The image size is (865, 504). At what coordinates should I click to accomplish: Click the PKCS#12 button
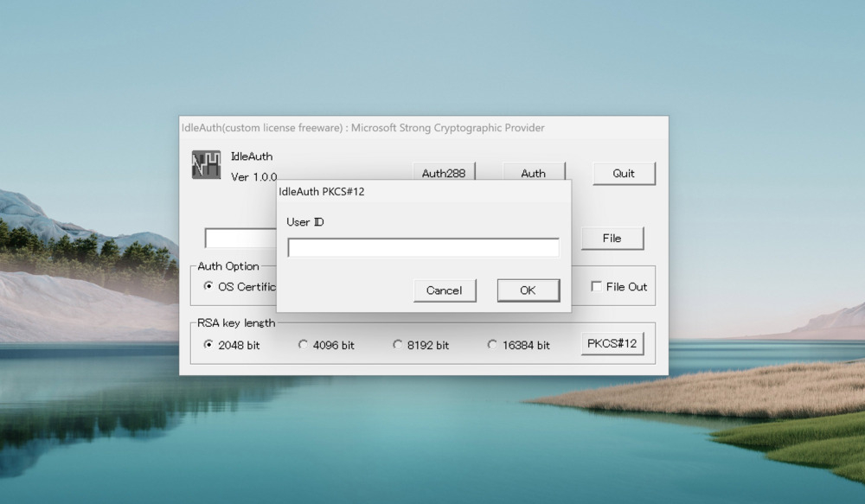click(612, 343)
